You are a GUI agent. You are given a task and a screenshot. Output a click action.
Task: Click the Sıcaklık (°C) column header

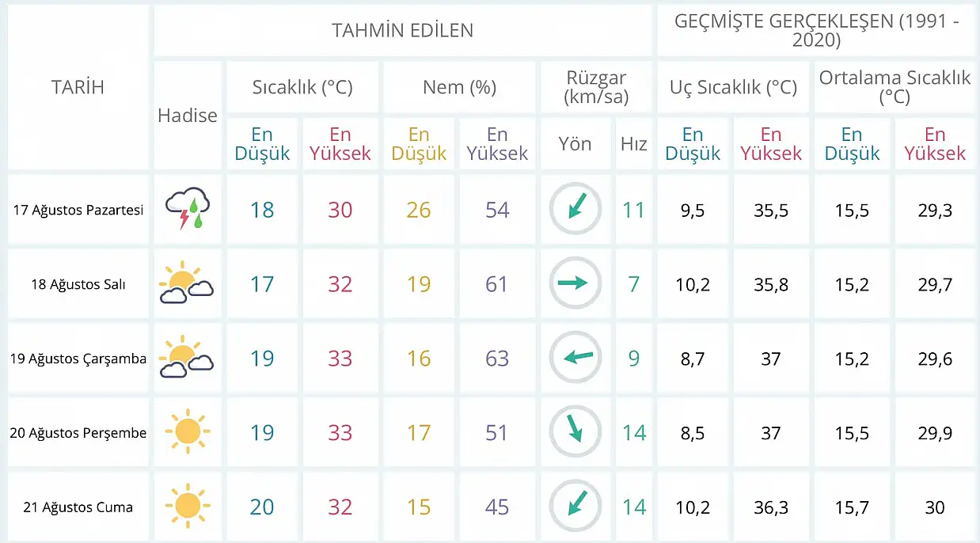pos(302,87)
